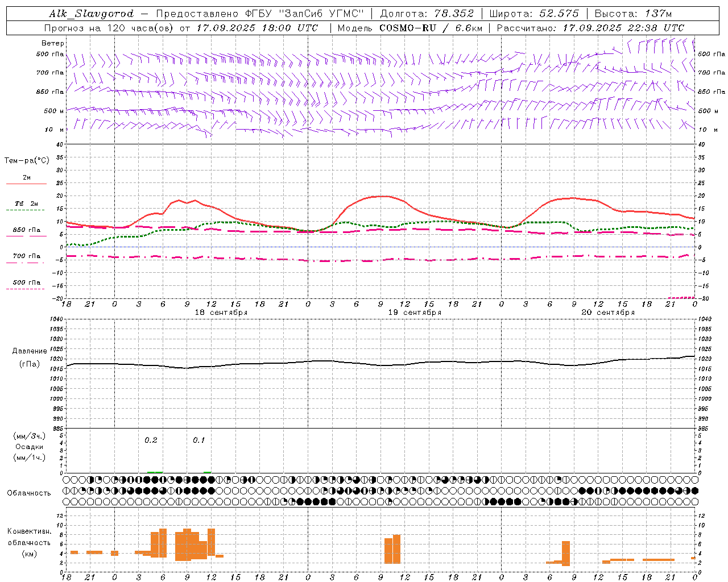728x582 pixels.
Task: Select Рассчитано: 17.09.2025 22:38 UTC timestamp
Action: pyautogui.click(x=590, y=28)
